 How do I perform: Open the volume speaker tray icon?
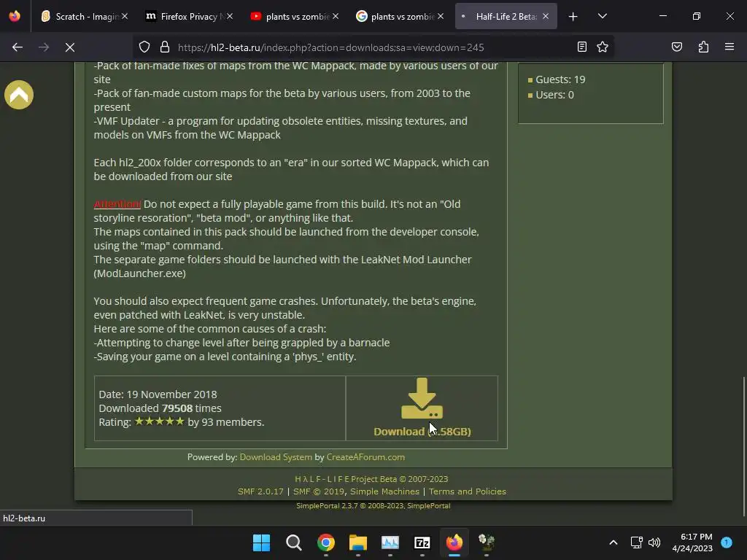pos(654,542)
